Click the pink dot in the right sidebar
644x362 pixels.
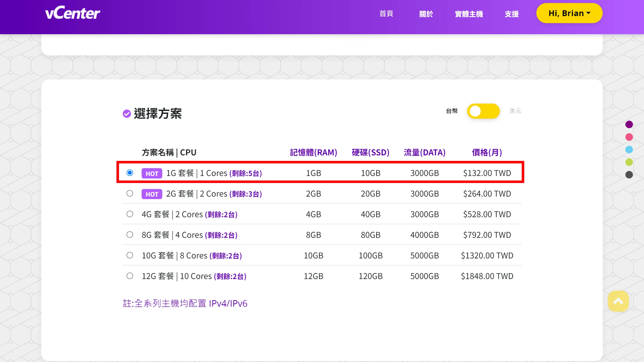tap(629, 137)
